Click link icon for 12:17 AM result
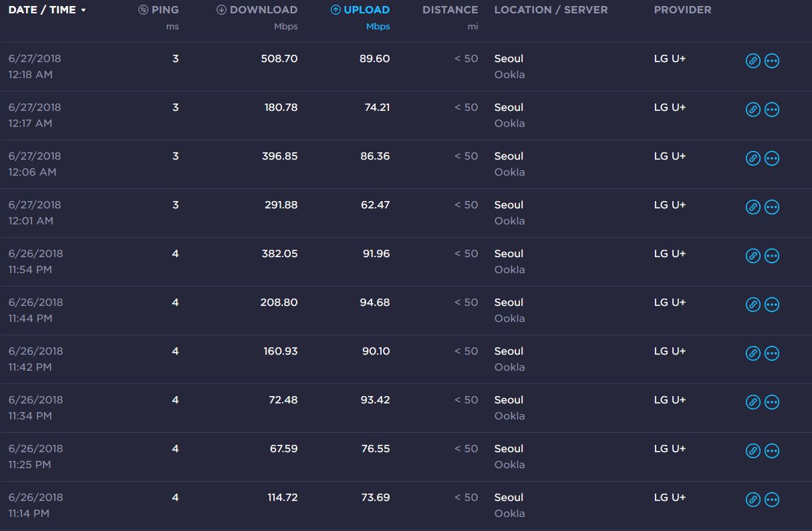 click(x=753, y=110)
